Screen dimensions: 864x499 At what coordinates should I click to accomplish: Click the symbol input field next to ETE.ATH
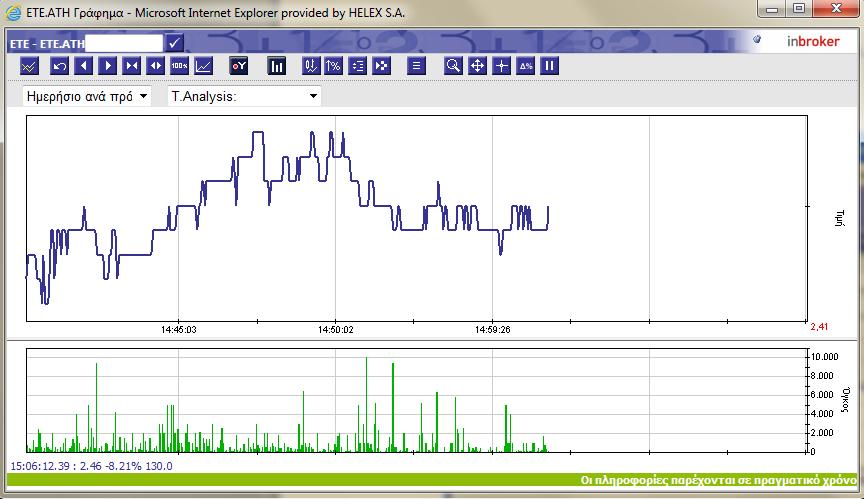(x=124, y=43)
